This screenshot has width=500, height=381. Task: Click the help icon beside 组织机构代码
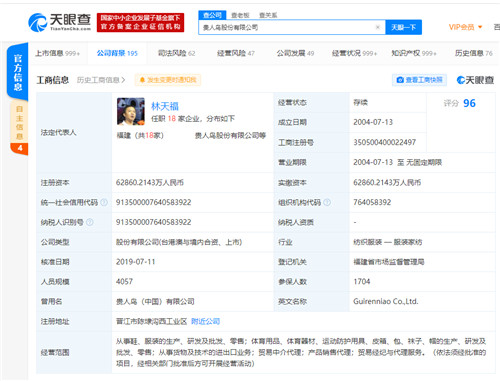327,202
